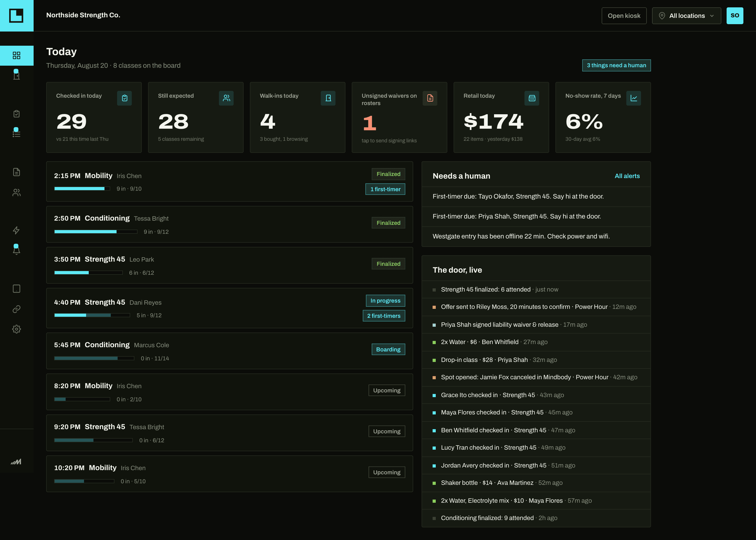756x540 pixels.
Task: Select the Priya Shah first-timer alert
Action: click(x=536, y=216)
